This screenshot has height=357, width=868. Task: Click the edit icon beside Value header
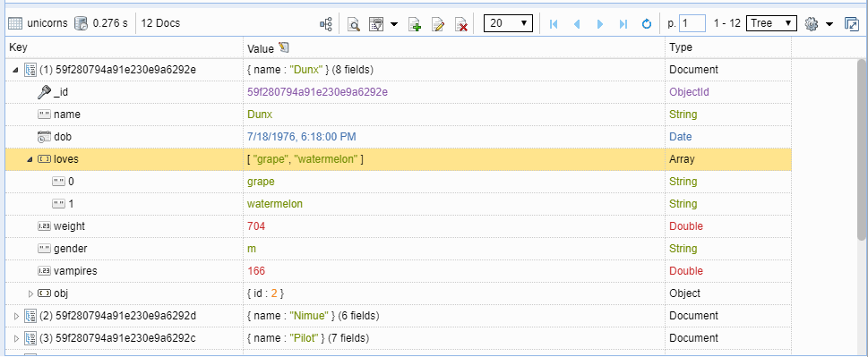click(283, 47)
